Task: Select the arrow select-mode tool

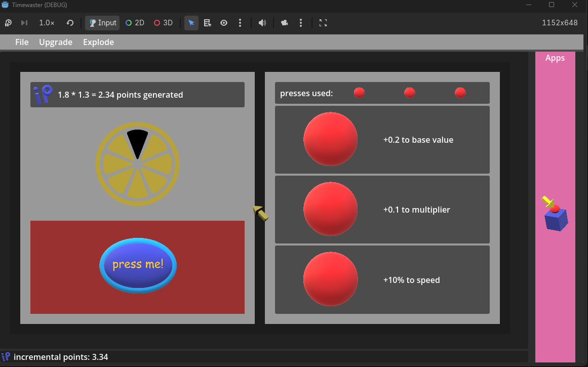Action: pos(191,23)
